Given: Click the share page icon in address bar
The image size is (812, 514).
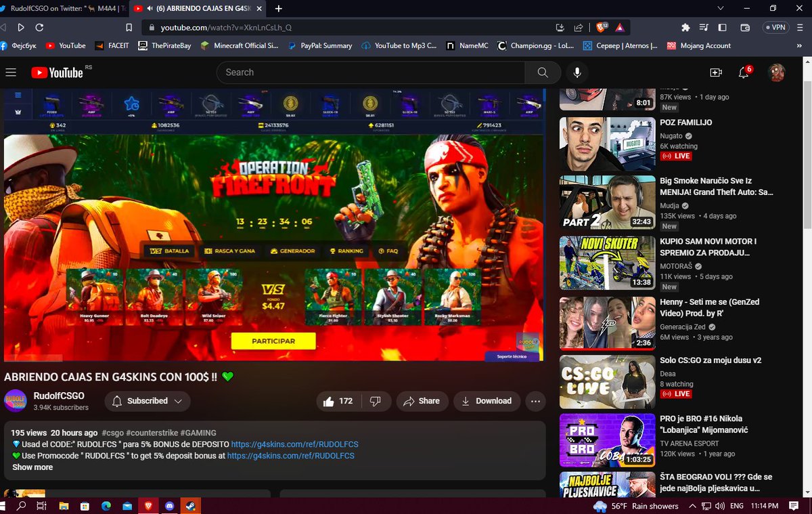Looking at the screenshot, I should (579, 28).
